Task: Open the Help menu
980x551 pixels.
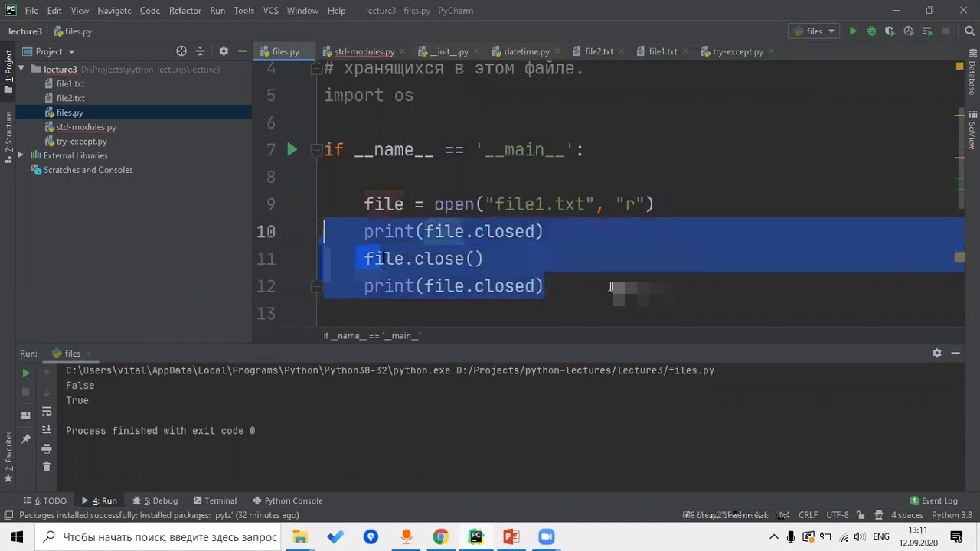Action: 336,11
